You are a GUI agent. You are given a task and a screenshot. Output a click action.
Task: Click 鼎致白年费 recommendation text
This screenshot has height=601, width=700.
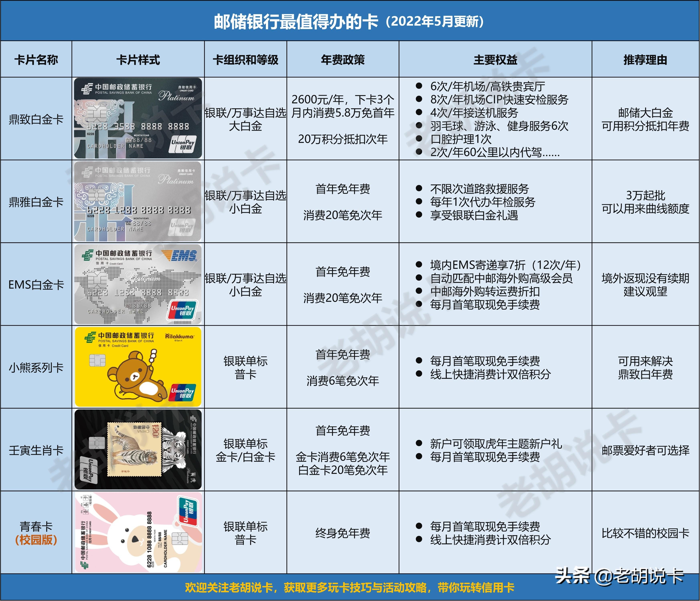click(x=646, y=374)
